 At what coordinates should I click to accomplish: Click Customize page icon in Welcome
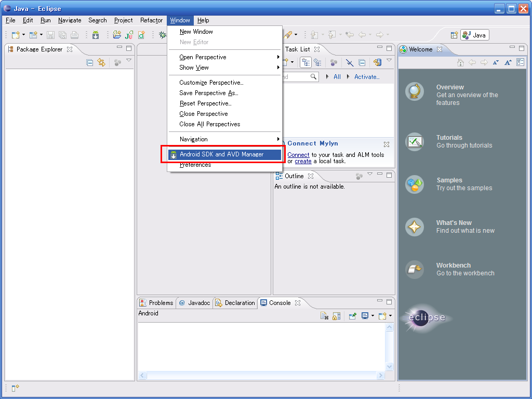(520, 62)
